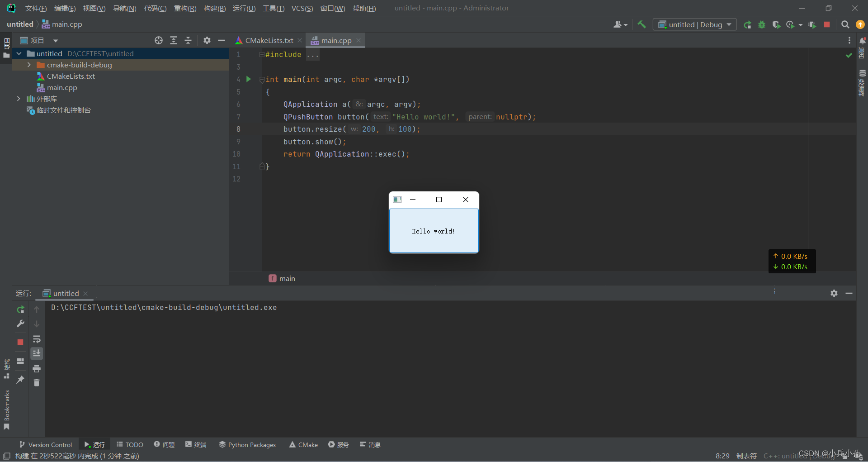
Task: Unfold the collapsed #include region
Action: click(x=262, y=55)
